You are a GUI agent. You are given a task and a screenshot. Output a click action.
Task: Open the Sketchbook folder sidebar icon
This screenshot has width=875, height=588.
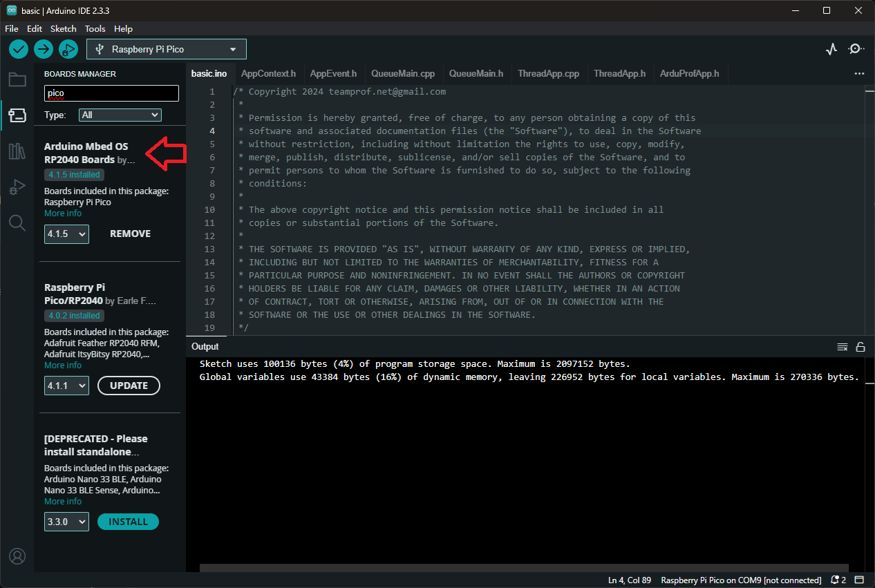[17, 79]
